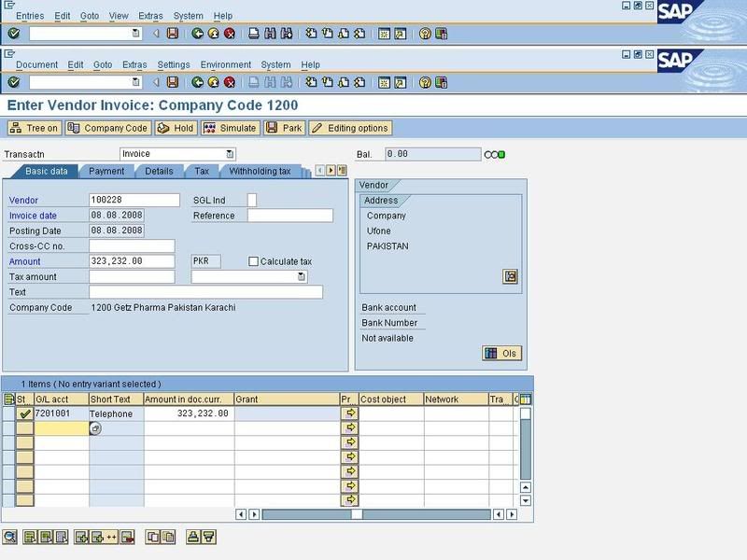Enable the Calculate tax checkbox
This screenshot has width=747, height=560.
(253, 262)
